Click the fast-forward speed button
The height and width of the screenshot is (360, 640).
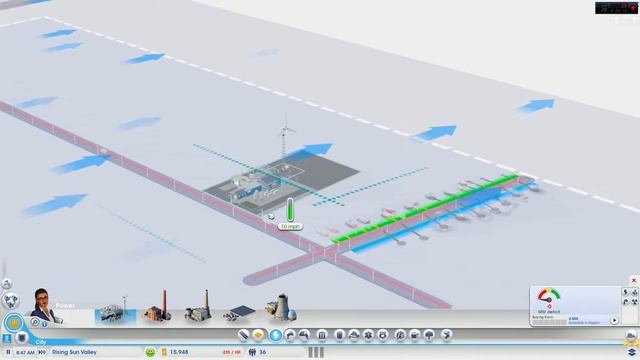(42, 352)
